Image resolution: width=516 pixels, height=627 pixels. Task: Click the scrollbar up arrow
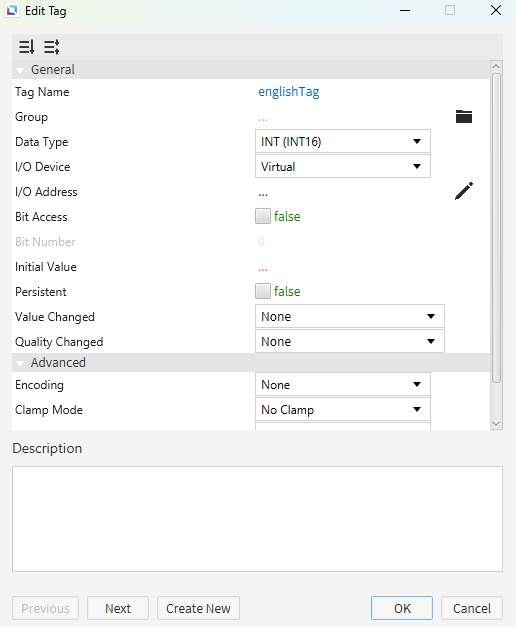click(x=496, y=66)
